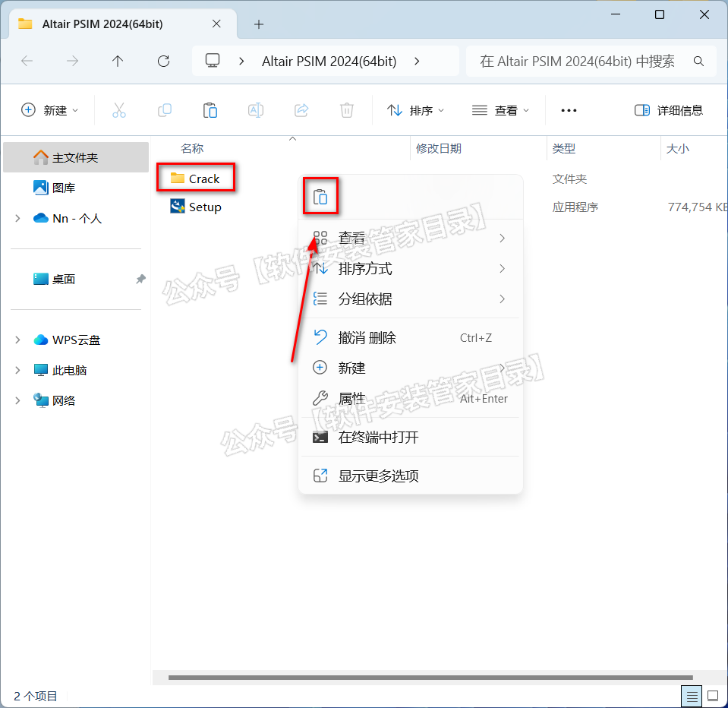Go back with the left arrow
Screen dimensions: 728x708
pos(27,61)
